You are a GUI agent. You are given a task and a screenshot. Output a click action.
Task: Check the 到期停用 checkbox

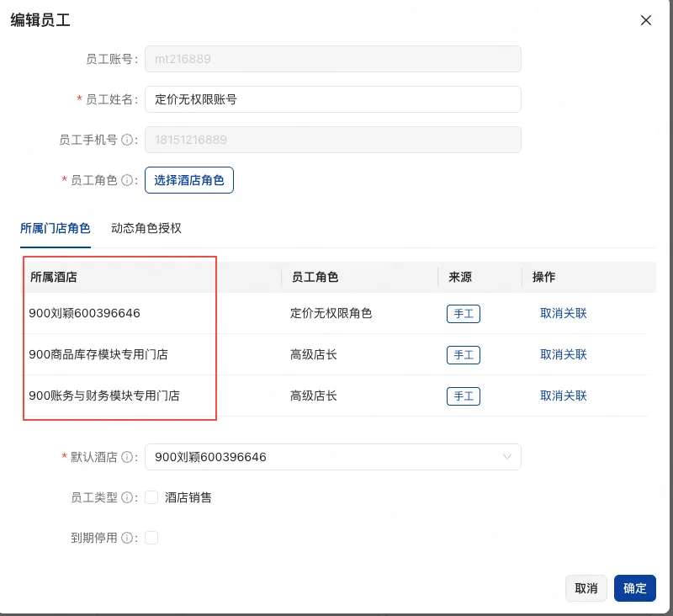coord(151,537)
